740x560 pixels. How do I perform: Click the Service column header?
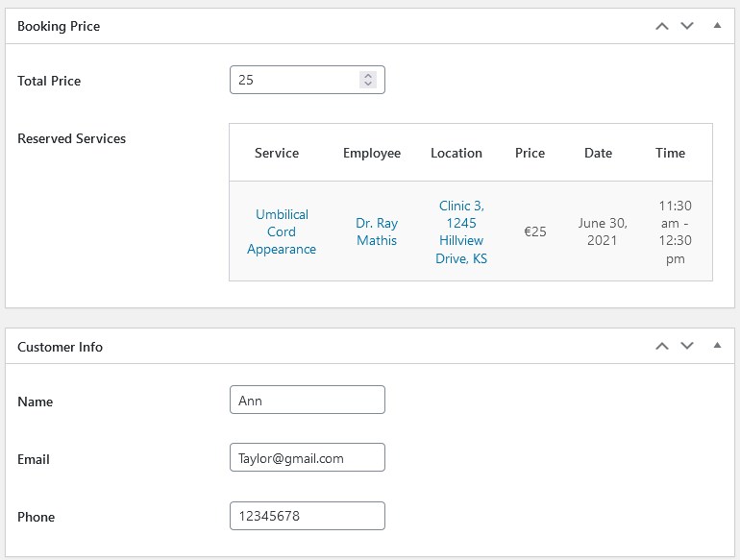(x=277, y=153)
